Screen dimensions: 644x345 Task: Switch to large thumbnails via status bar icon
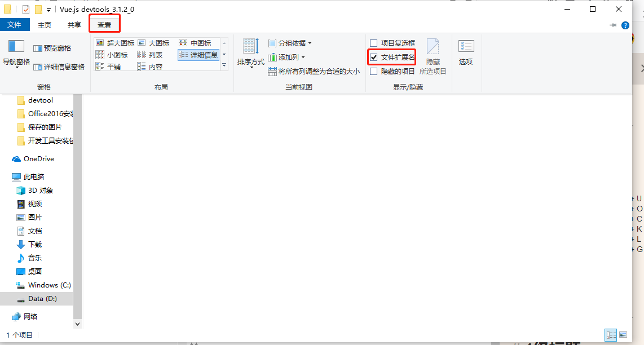coord(623,335)
